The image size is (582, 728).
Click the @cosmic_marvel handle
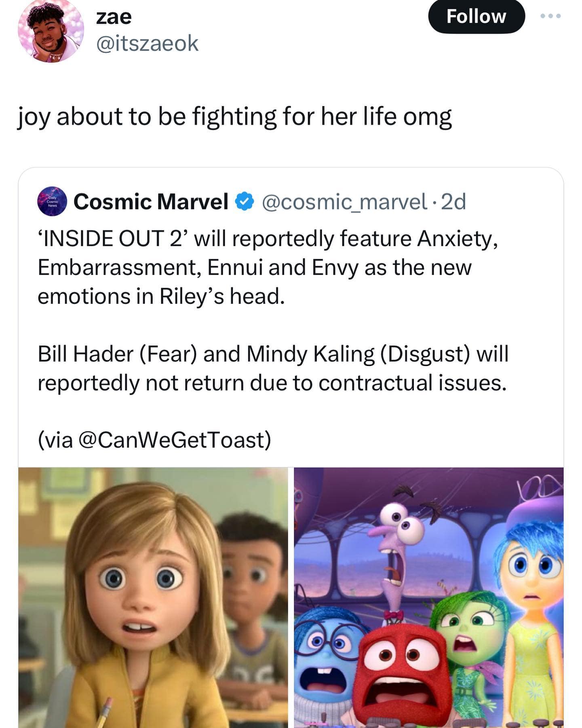(x=344, y=201)
